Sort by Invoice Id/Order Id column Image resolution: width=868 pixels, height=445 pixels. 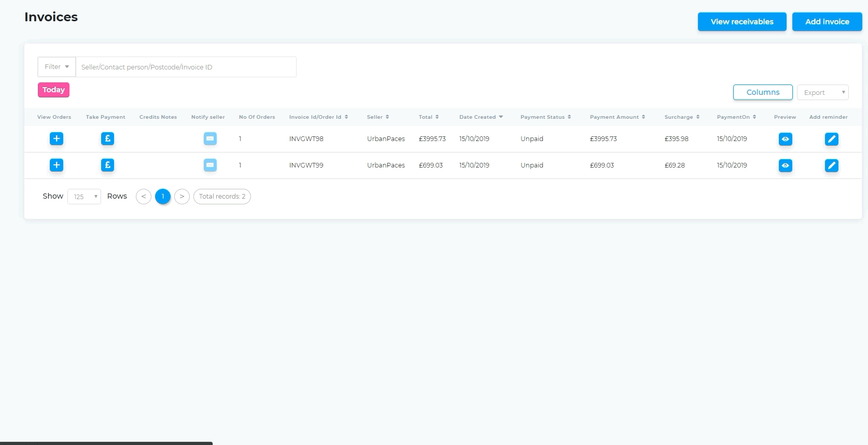tap(318, 117)
